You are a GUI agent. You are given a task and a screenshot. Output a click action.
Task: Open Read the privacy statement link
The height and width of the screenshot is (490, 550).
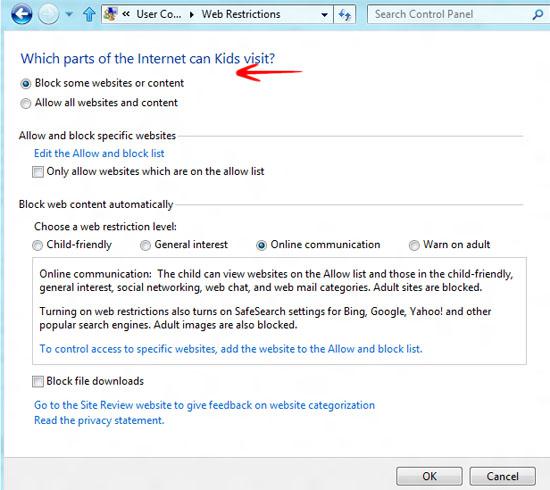99,420
